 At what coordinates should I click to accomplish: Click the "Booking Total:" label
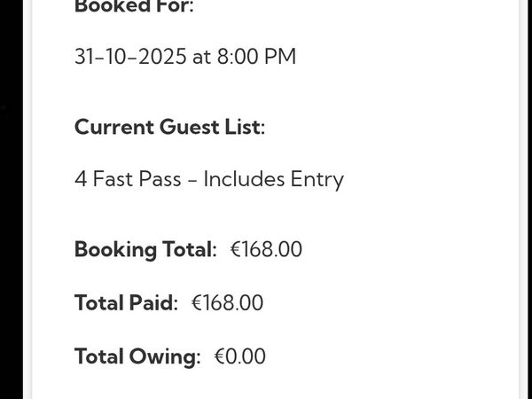coord(145,249)
